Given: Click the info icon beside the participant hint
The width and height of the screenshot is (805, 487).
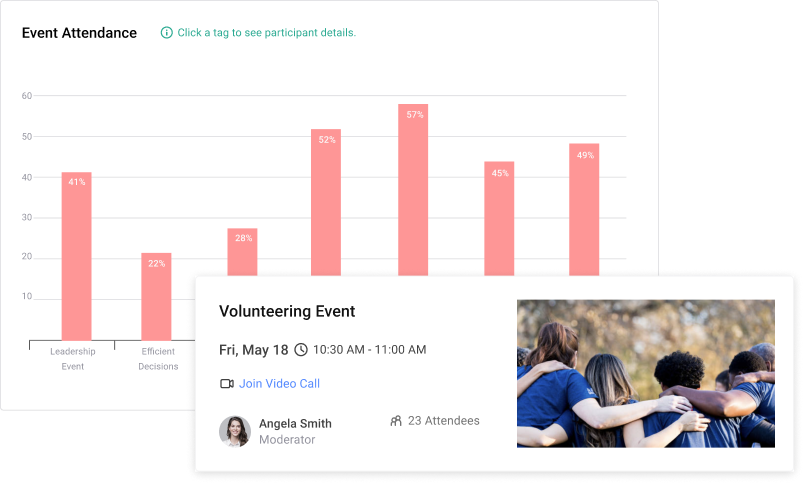Looking at the screenshot, I should click(x=167, y=33).
